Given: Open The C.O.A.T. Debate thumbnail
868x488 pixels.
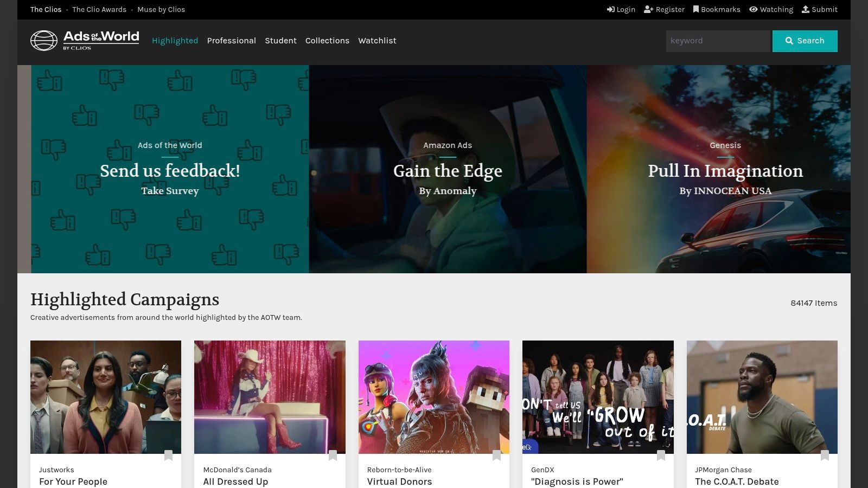Looking at the screenshot, I should click(x=762, y=397).
